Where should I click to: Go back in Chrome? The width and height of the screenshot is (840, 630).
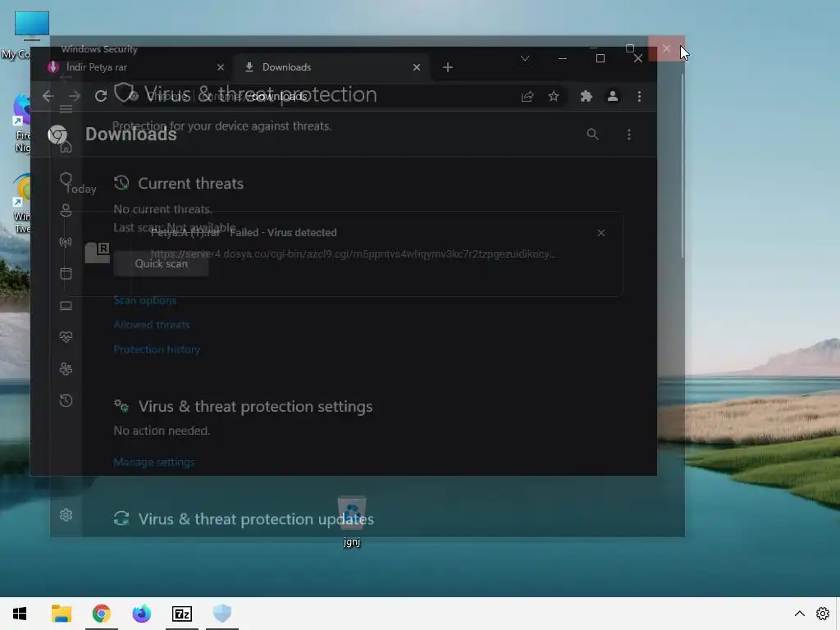48,96
